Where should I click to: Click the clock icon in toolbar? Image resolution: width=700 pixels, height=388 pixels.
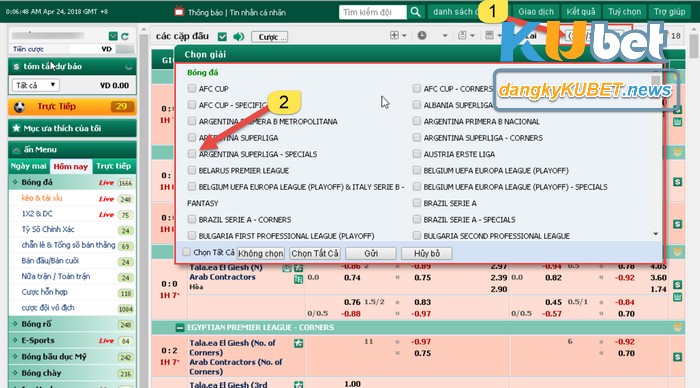(x=421, y=35)
